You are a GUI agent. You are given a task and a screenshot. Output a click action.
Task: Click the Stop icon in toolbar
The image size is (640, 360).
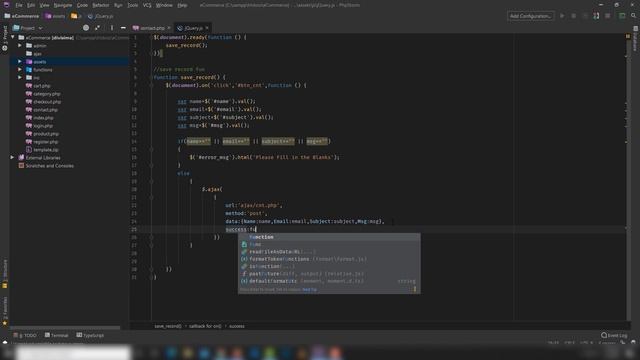[x=608, y=16]
